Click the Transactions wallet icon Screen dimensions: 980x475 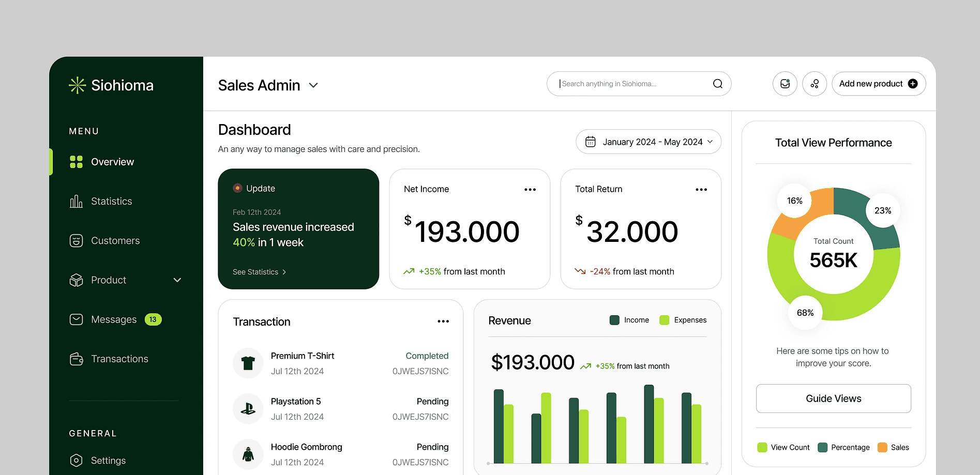pos(76,359)
